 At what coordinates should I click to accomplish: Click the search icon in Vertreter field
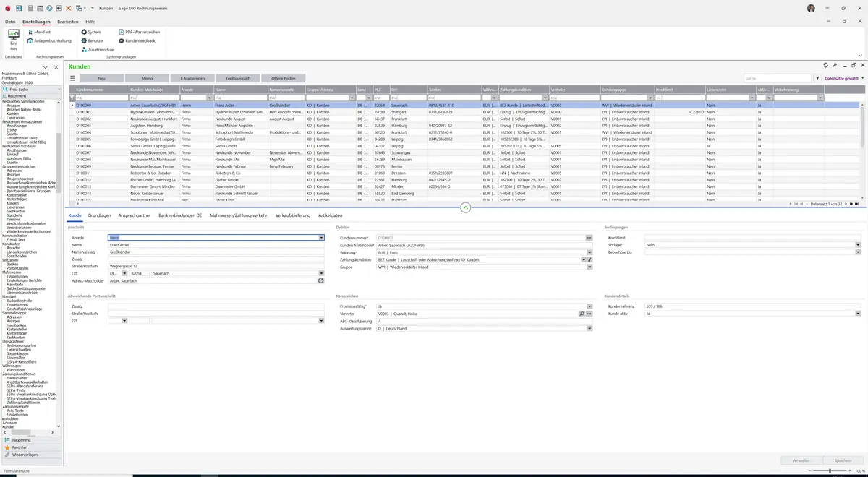(582, 314)
